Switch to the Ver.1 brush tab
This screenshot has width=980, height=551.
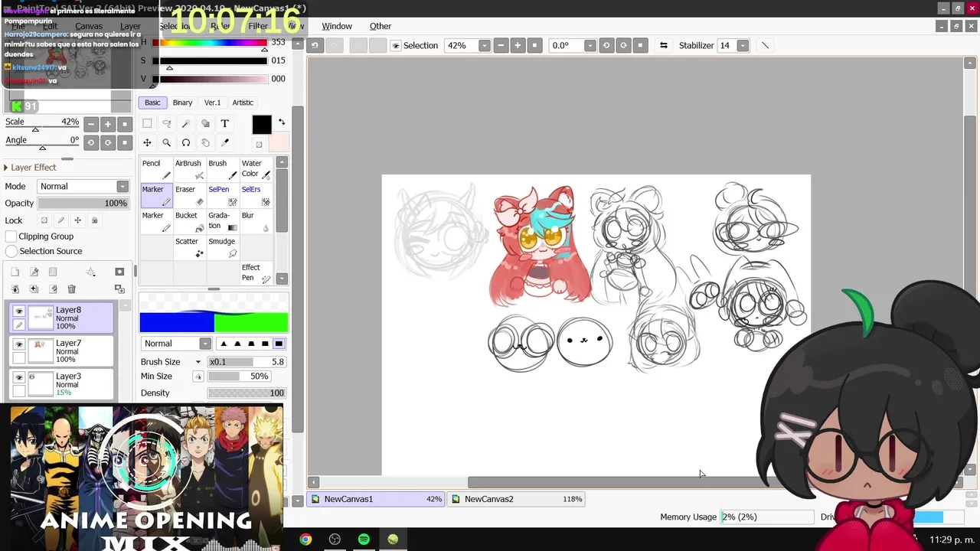pos(212,103)
